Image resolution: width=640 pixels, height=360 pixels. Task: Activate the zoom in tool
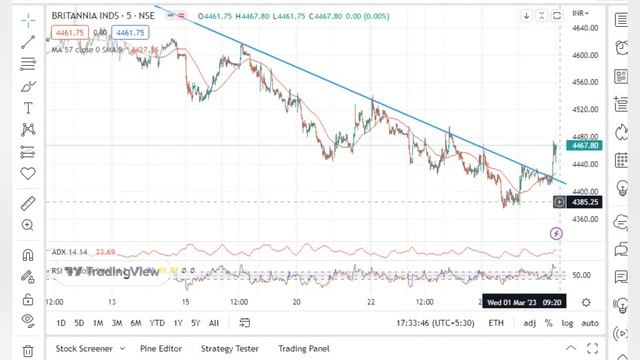click(x=28, y=225)
